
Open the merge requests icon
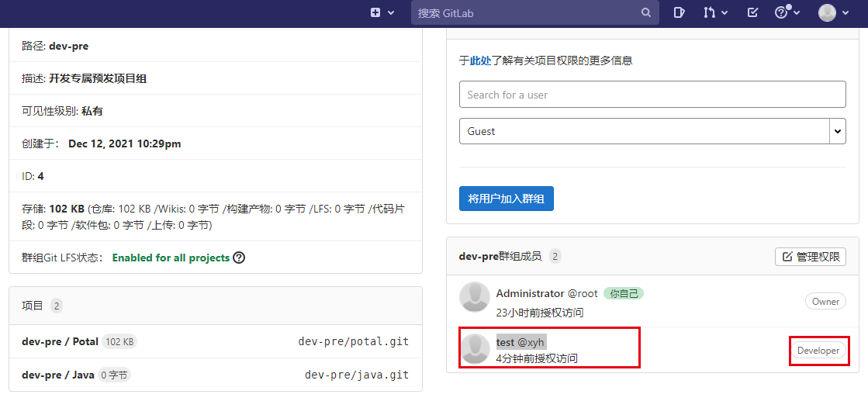point(709,12)
